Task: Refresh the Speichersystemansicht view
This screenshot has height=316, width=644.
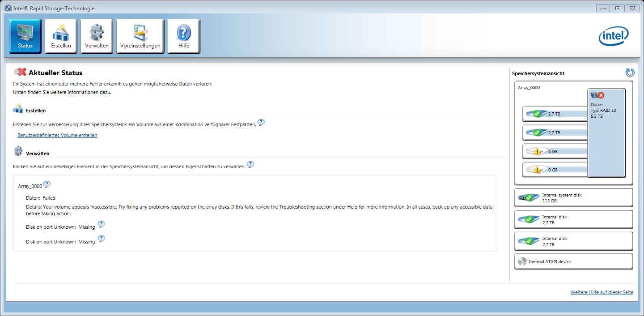Action: pyautogui.click(x=630, y=73)
